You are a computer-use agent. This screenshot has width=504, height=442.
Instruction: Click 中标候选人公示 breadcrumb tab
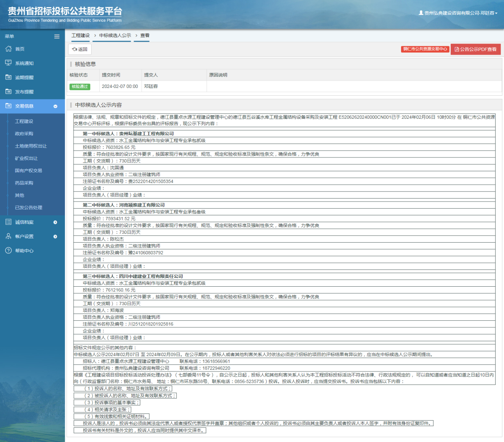(x=115, y=35)
